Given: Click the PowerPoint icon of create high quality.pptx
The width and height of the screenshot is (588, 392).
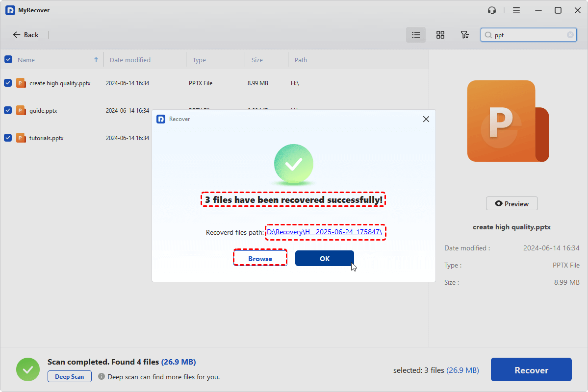Looking at the screenshot, I should pyautogui.click(x=21, y=83).
